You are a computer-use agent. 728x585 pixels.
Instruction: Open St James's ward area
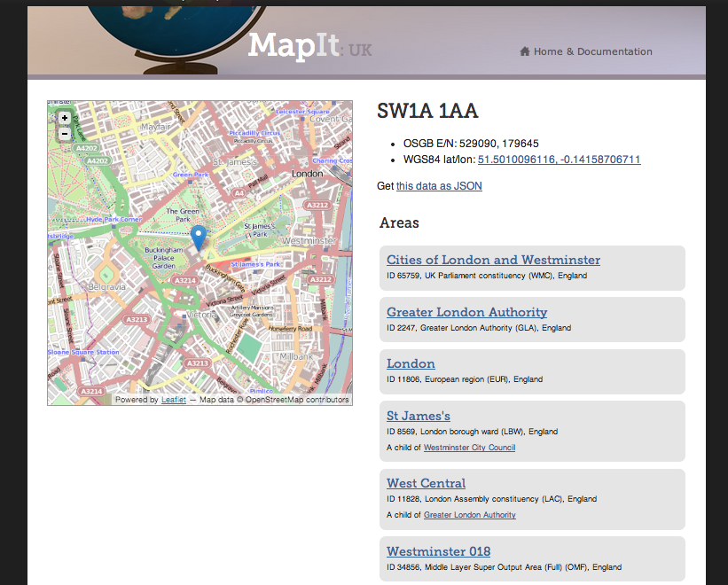click(x=419, y=416)
